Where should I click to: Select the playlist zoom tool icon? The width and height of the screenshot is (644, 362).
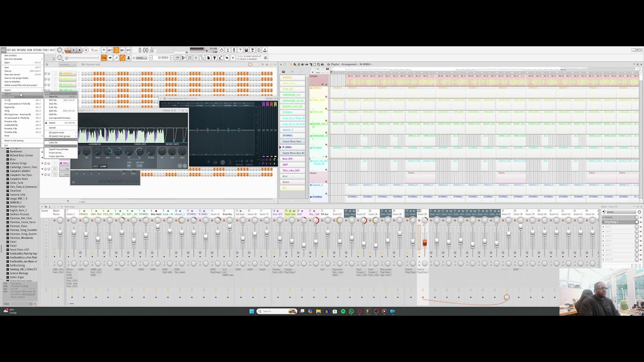pos(318,64)
